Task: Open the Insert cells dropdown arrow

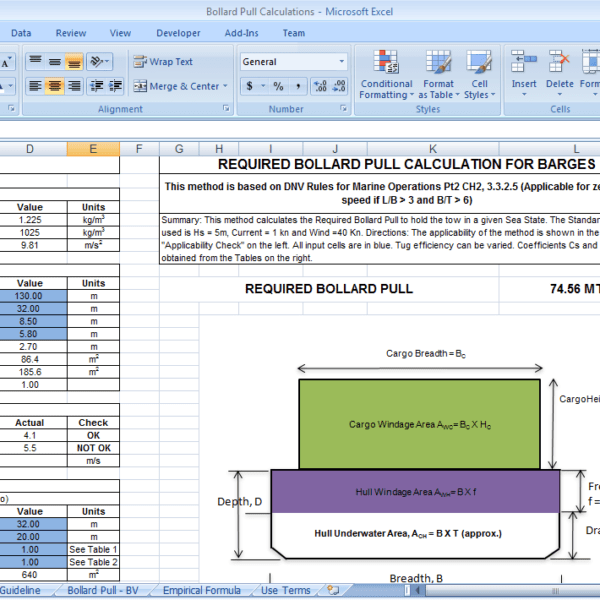Action: (524, 94)
